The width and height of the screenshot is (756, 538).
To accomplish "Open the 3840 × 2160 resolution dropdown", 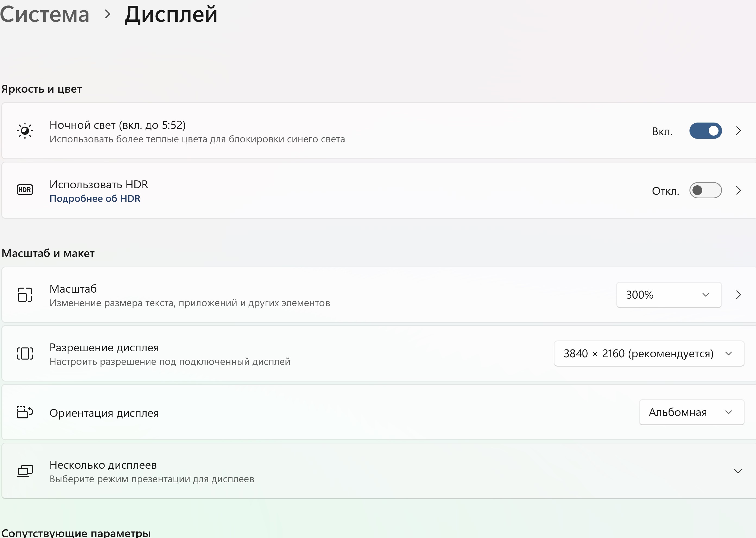I will (649, 354).
